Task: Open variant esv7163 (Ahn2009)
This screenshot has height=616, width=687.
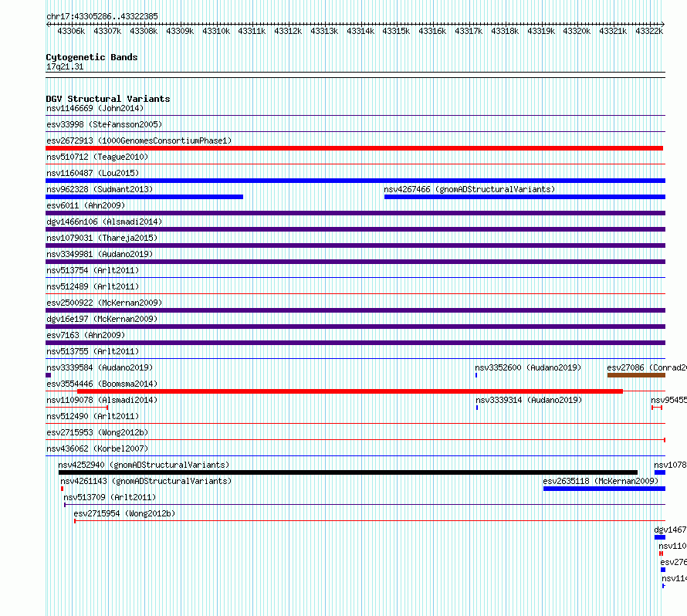Action: [86, 335]
